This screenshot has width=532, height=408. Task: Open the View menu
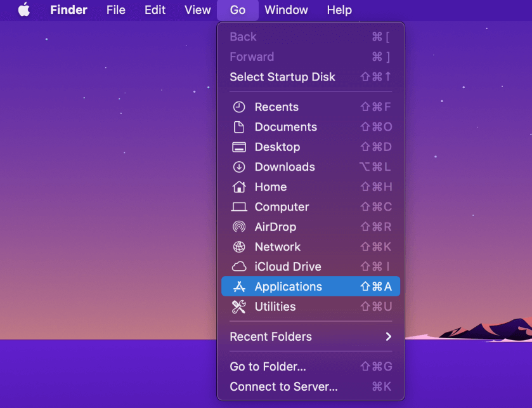197,10
